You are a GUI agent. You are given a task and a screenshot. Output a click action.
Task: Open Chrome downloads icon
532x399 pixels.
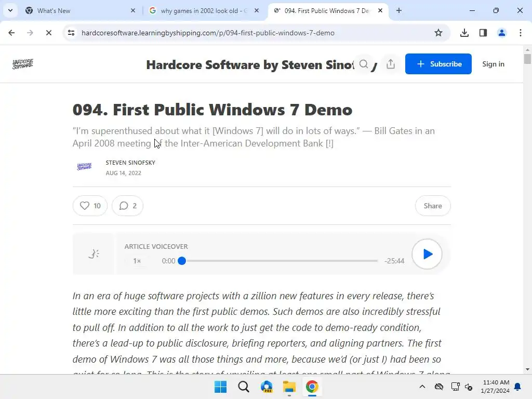click(464, 33)
